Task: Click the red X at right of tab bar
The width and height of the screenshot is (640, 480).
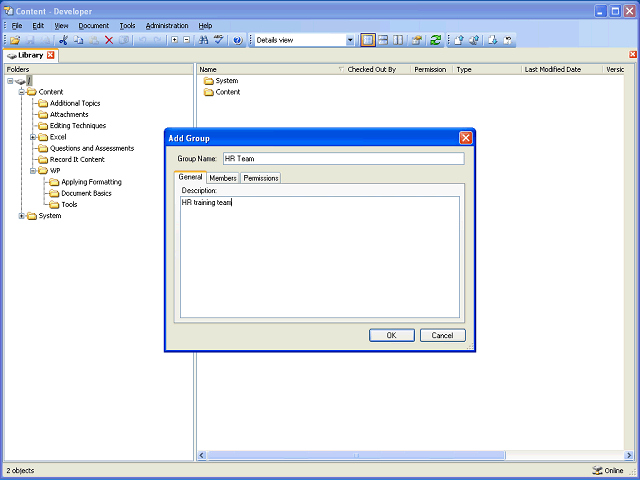Action: click(x=633, y=54)
